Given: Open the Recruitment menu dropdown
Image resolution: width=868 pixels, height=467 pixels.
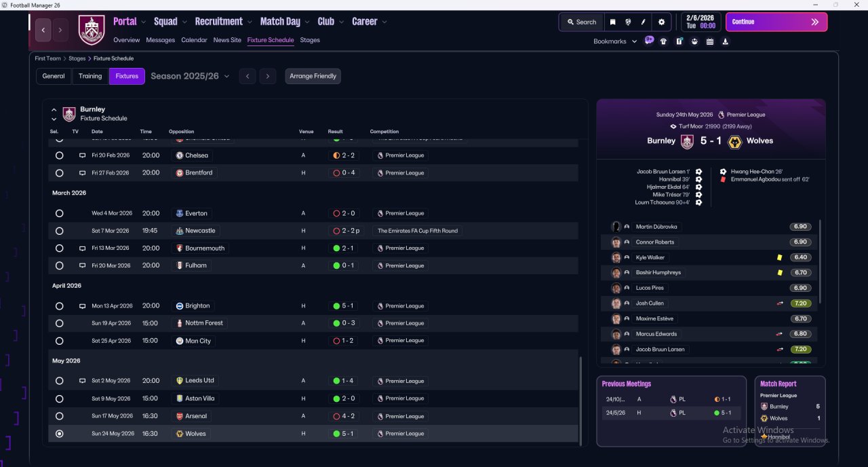Looking at the screenshot, I should point(223,22).
